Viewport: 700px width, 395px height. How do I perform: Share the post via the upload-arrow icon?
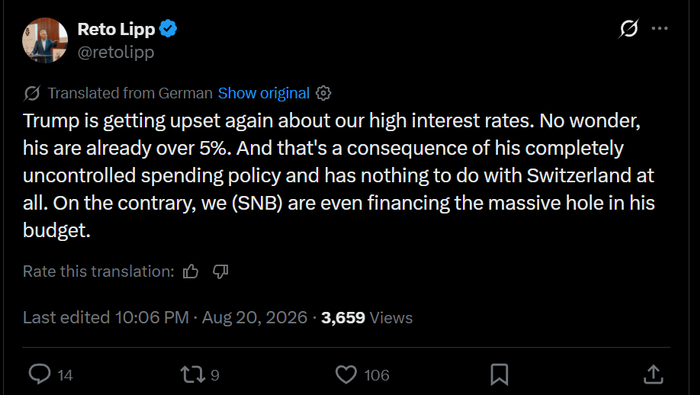653,374
